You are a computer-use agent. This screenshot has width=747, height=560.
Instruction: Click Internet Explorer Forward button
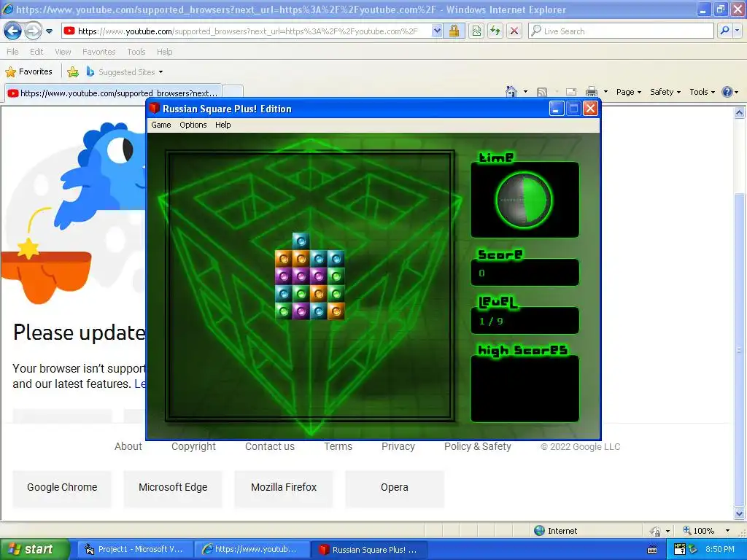click(32, 31)
